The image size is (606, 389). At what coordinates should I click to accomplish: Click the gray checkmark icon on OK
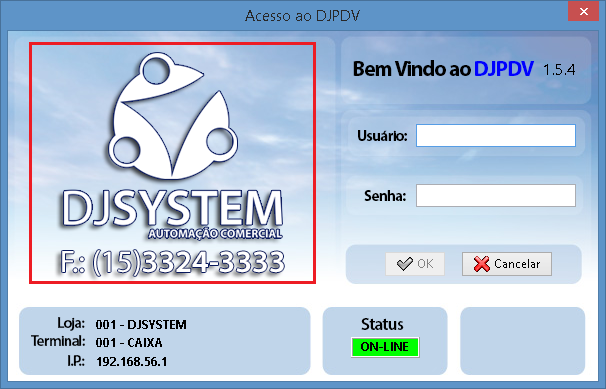[405, 264]
